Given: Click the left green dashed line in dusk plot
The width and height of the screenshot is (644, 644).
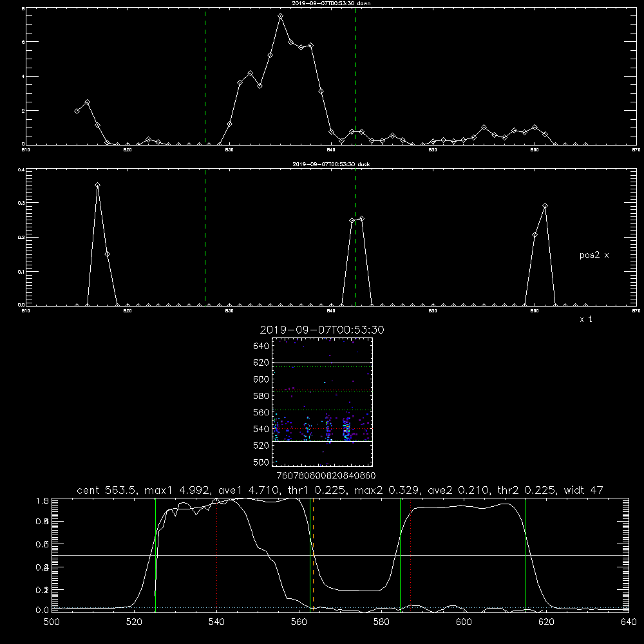Looking at the screenshot, I should [205, 238].
